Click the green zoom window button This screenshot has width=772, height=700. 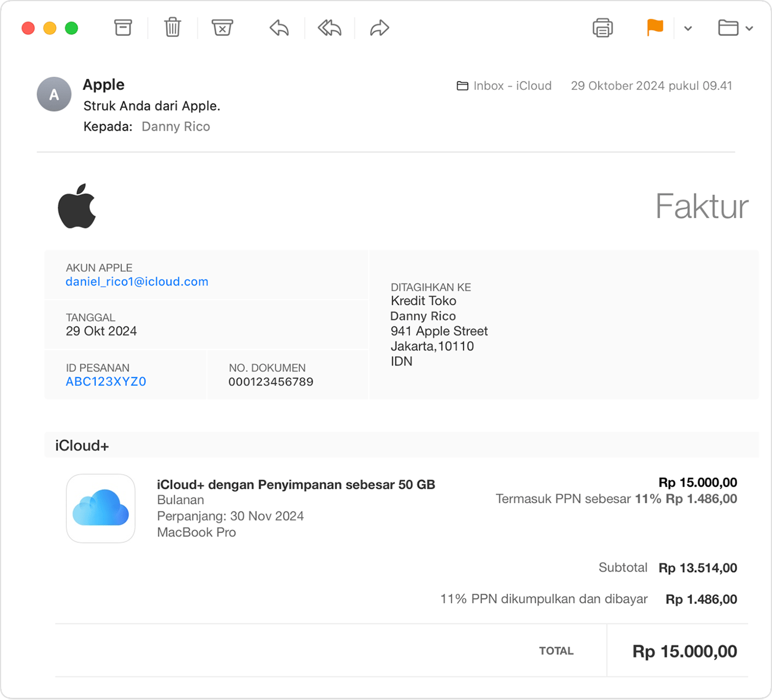[x=72, y=28]
